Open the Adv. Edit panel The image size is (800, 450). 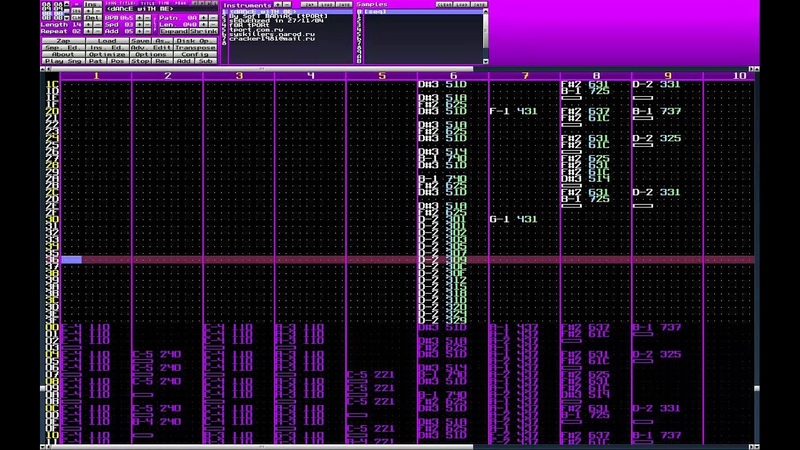click(151, 47)
